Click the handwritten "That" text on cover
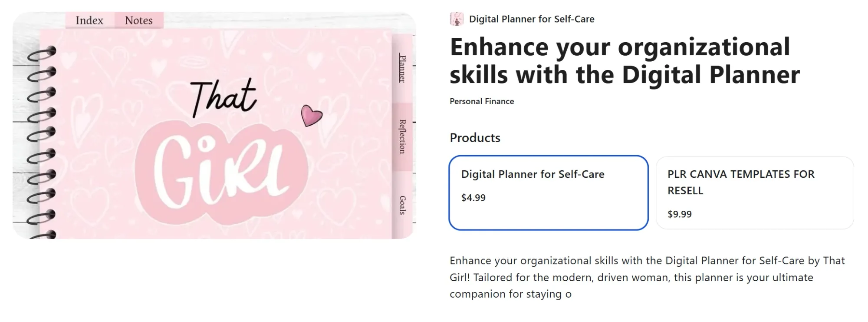The width and height of the screenshot is (868, 322). click(223, 98)
